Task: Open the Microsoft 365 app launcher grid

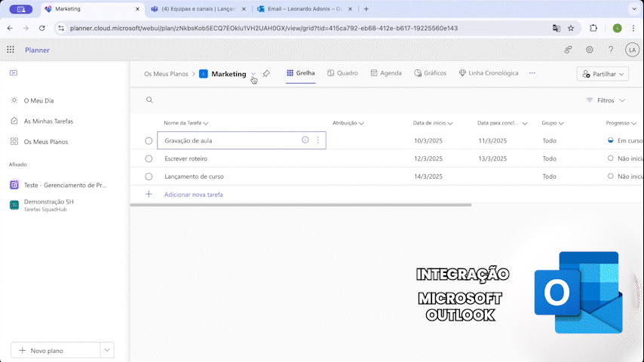Action: point(11,50)
